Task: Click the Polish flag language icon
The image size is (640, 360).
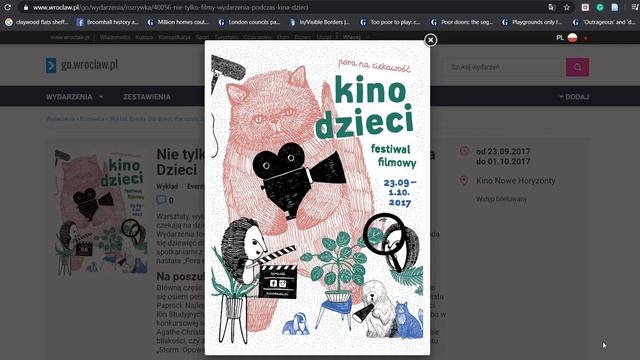Action: pos(572,38)
